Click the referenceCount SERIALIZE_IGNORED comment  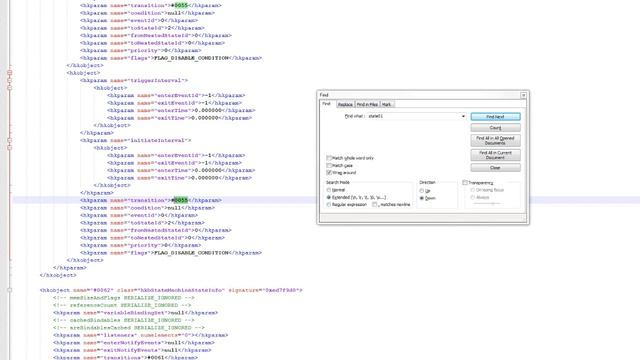(x=122, y=305)
